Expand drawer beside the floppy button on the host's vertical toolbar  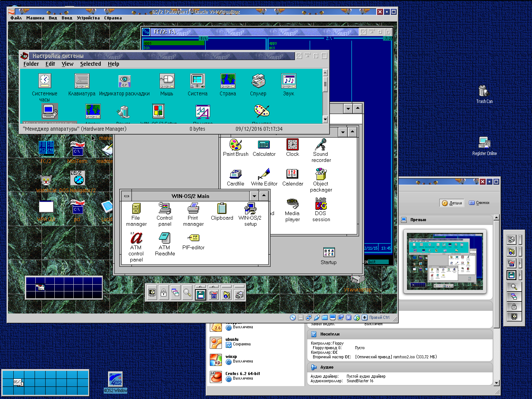[520, 275]
